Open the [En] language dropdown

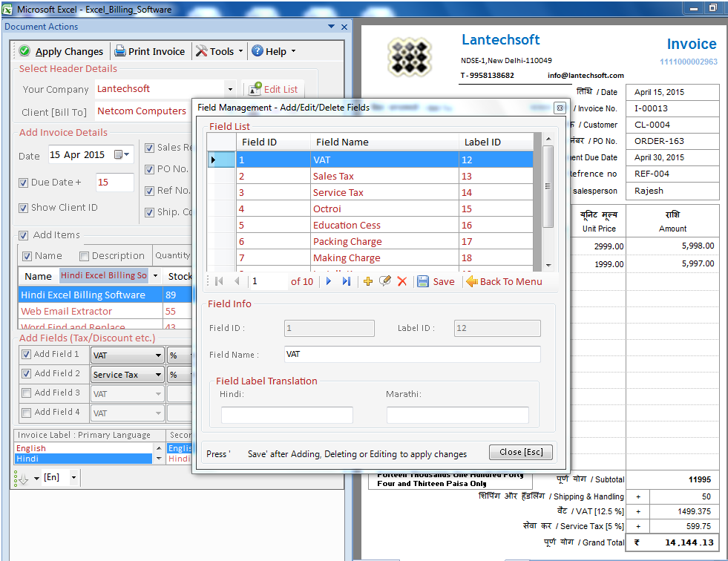click(x=73, y=477)
